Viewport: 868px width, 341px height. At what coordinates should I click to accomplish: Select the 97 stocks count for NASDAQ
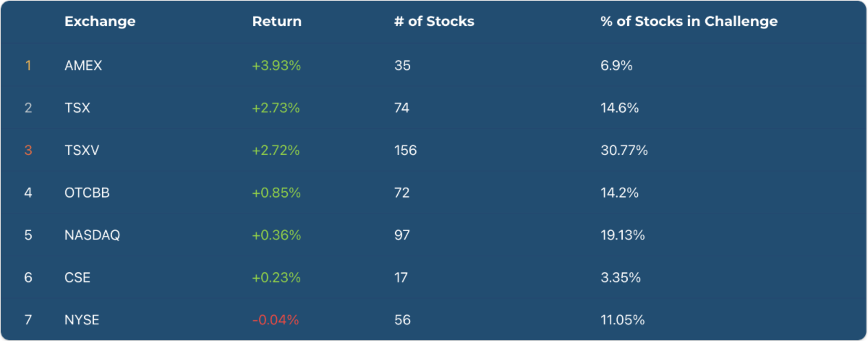click(402, 235)
